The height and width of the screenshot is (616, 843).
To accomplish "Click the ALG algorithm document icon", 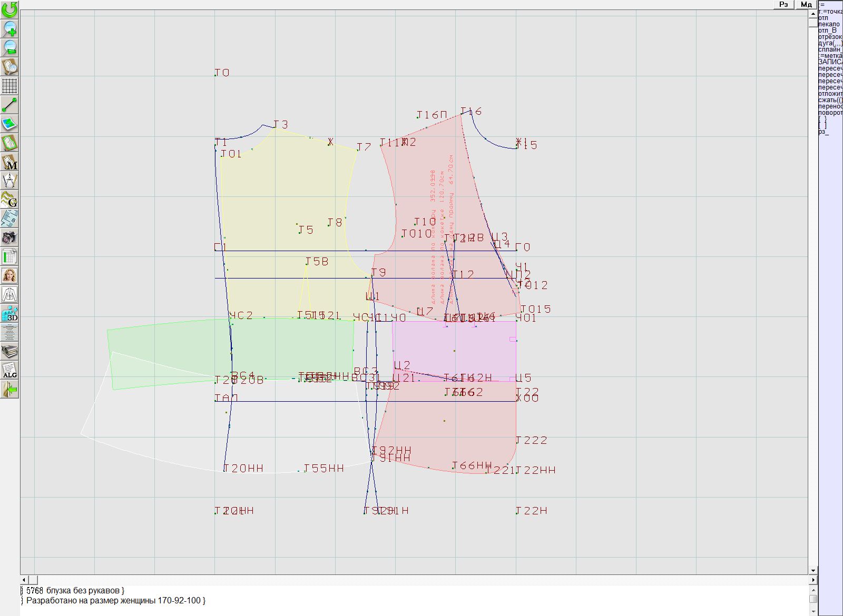I will tap(9, 371).
